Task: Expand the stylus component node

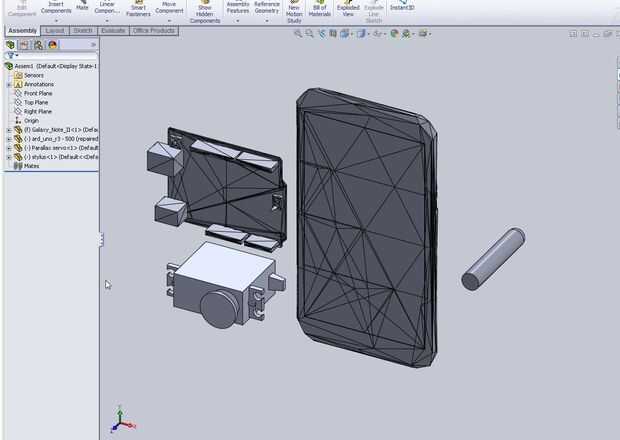Action: pos(9,157)
